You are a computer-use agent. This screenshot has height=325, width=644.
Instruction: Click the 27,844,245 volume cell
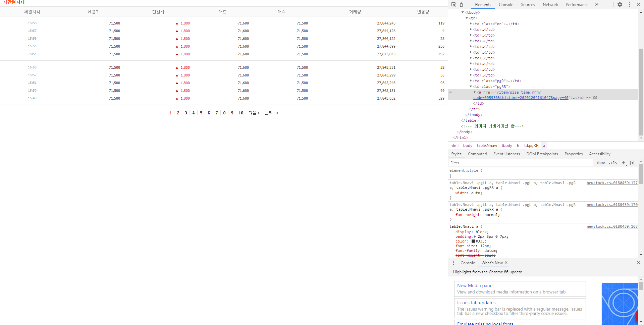point(386,23)
